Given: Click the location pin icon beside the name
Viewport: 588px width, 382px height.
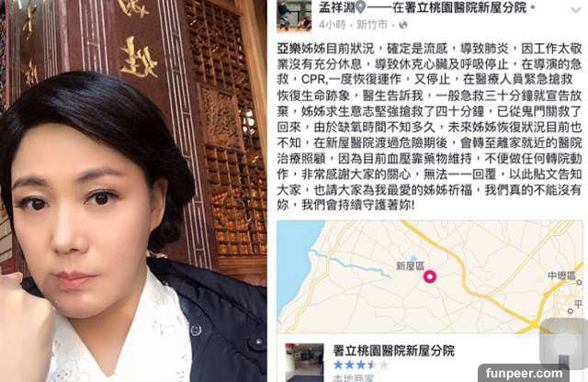Looking at the screenshot, I should (x=360, y=7).
